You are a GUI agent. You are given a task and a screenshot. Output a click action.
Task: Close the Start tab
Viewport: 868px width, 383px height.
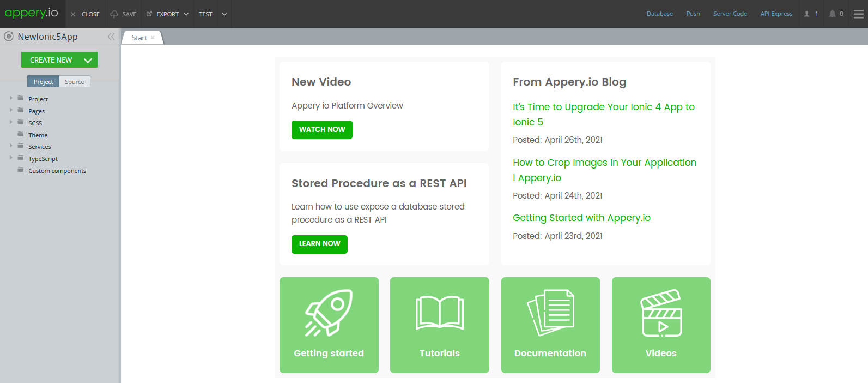click(153, 38)
